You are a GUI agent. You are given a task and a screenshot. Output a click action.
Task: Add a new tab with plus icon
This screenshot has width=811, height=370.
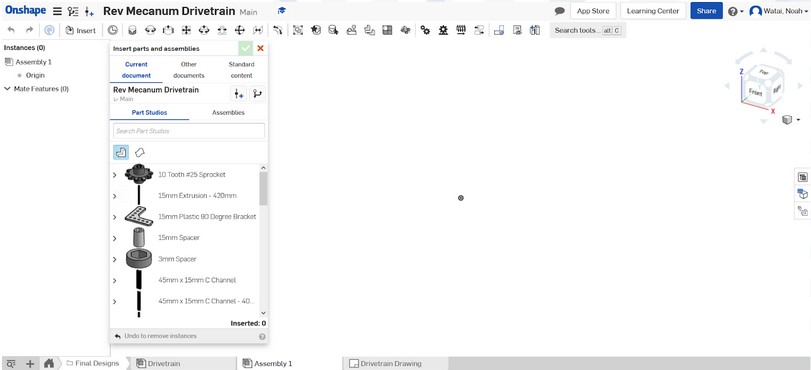click(x=30, y=364)
